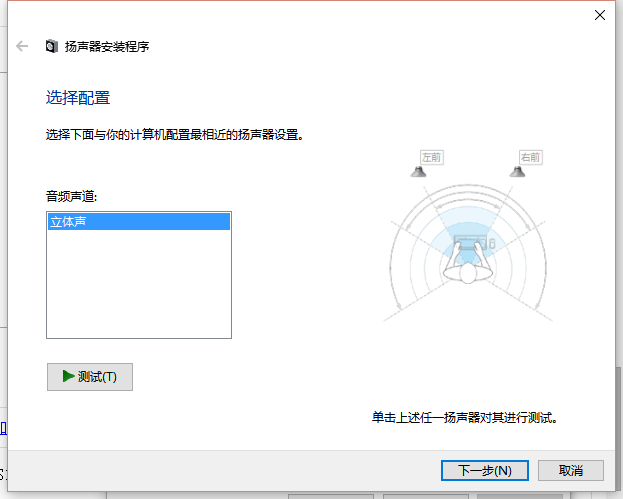Close the speaker setup dialog window
This screenshot has height=499, width=623.
(x=600, y=15)
